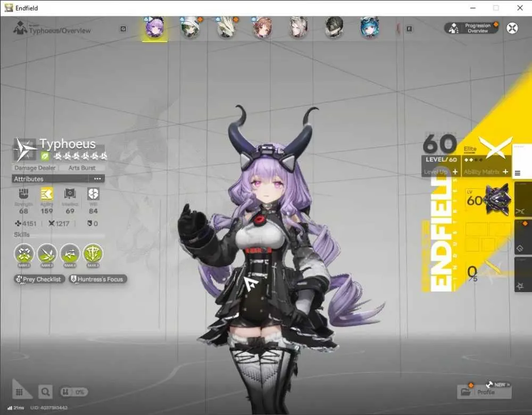Click the Intellect attribute book icon
Image resolution: width=532 pixels, height=415 pixels.
click(70, 194)
